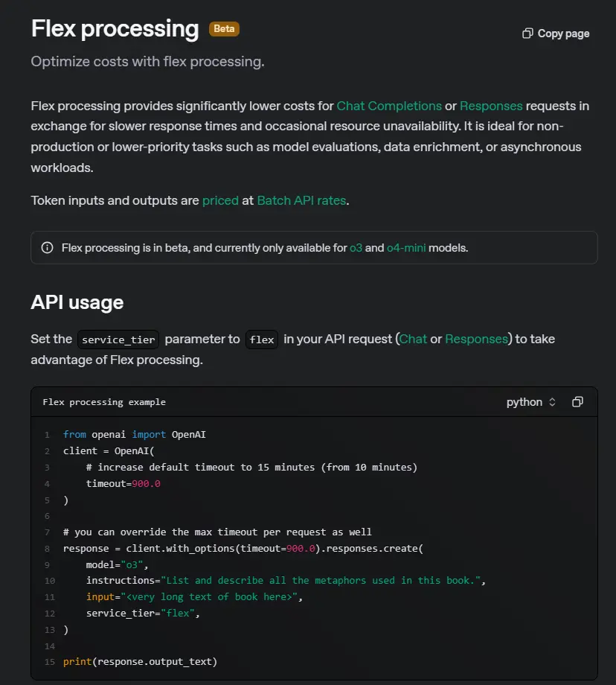Click the 'instructions=' code line
616x685 pixels.
[286, 581]
